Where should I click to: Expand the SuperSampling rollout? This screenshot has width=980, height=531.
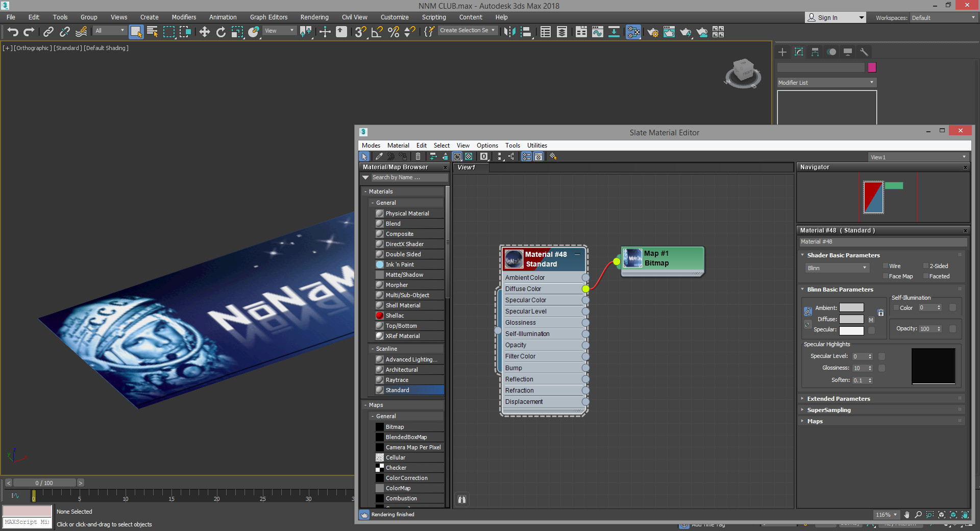pos(828,410)
